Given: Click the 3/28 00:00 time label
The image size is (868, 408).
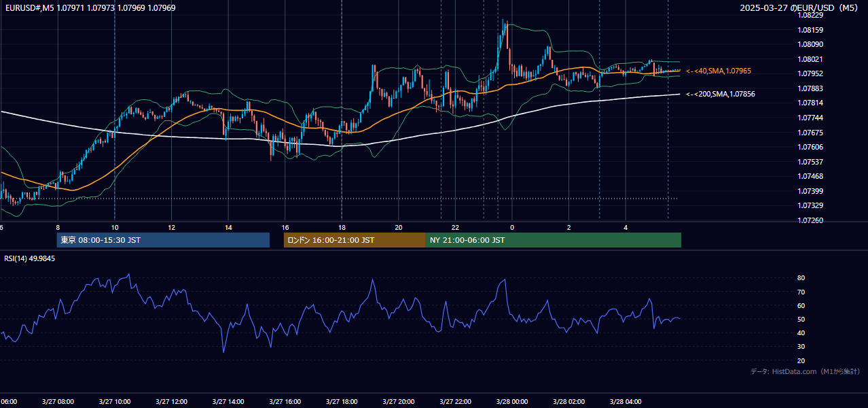Looking at the screenshot, I should point(512,402).
